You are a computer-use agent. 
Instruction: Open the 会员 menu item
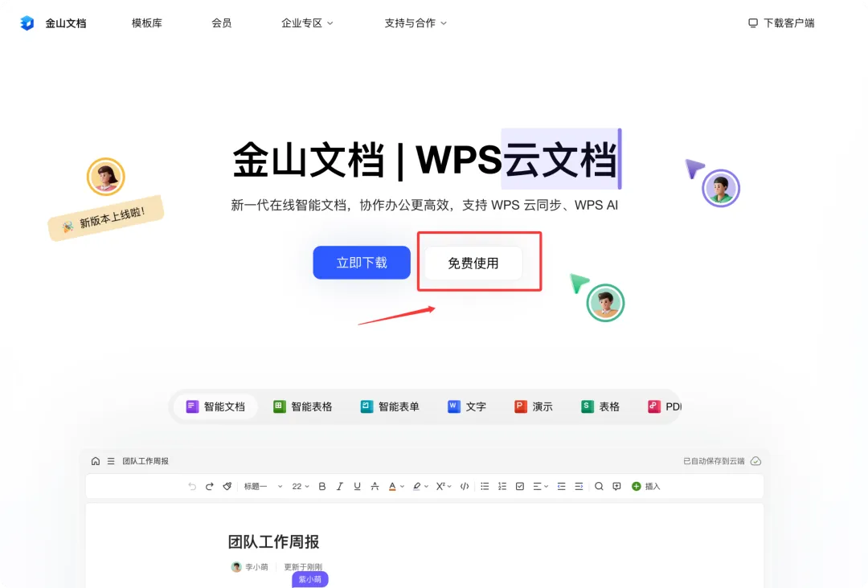pos(222,22)
